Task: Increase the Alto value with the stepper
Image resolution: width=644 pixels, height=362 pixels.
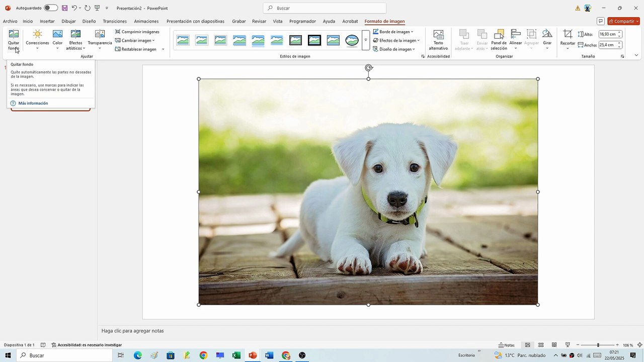Action: coord(620,32)
